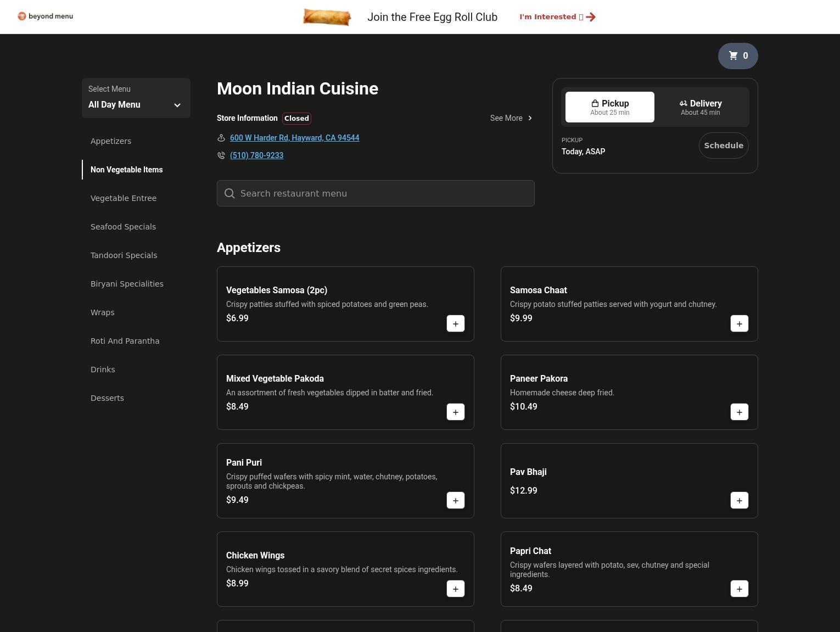Go to Biryani Specialities section
The image size is (840, 632).
127,284
